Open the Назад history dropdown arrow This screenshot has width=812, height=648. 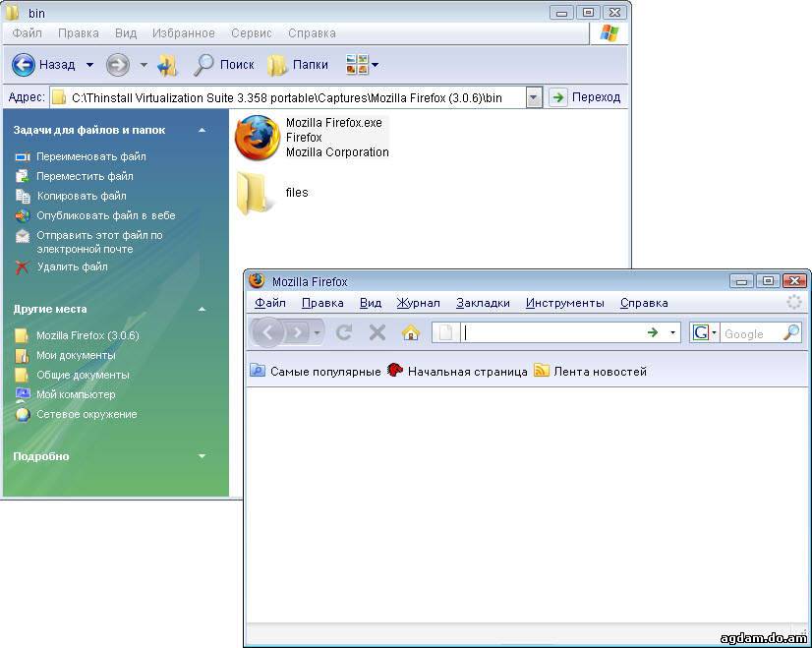pos(89,65)
